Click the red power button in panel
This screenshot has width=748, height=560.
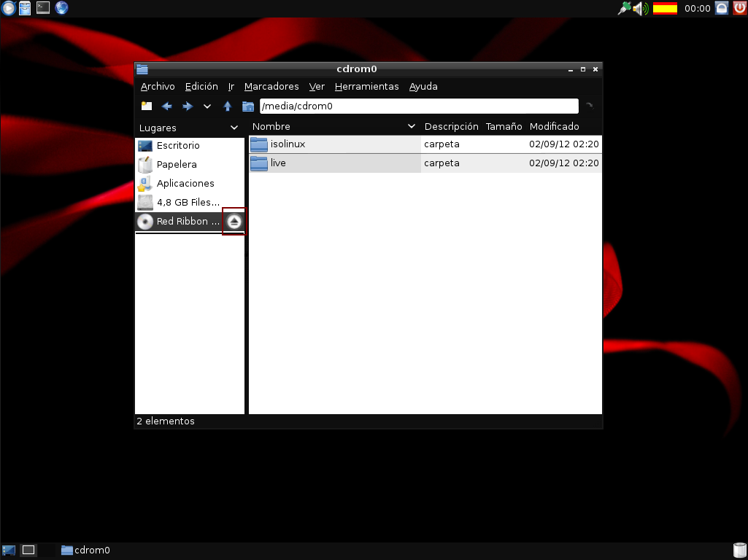click(x=739, y=9)
